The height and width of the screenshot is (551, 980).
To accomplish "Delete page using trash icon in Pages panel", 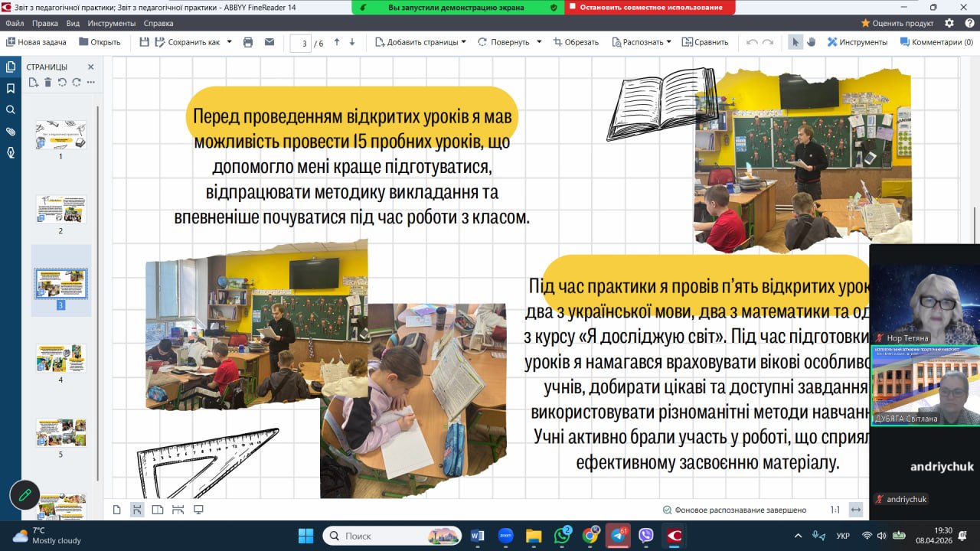I will click(47, 82).
